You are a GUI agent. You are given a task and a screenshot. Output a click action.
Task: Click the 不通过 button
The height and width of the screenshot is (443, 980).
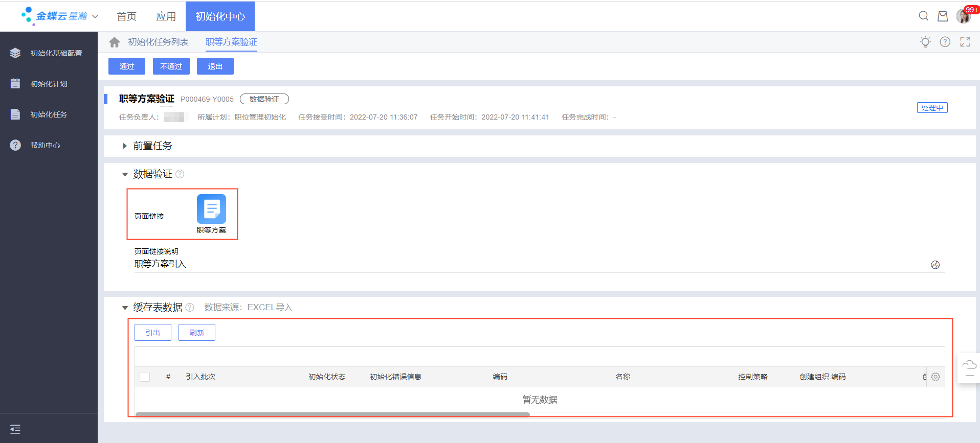point(171,66)
